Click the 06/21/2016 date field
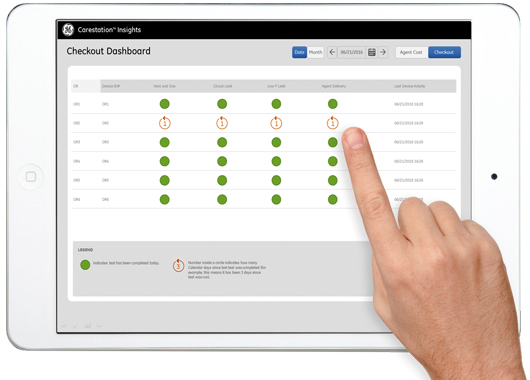The width and height of the screenshot is (530, 380). click(x=352, y=52)
